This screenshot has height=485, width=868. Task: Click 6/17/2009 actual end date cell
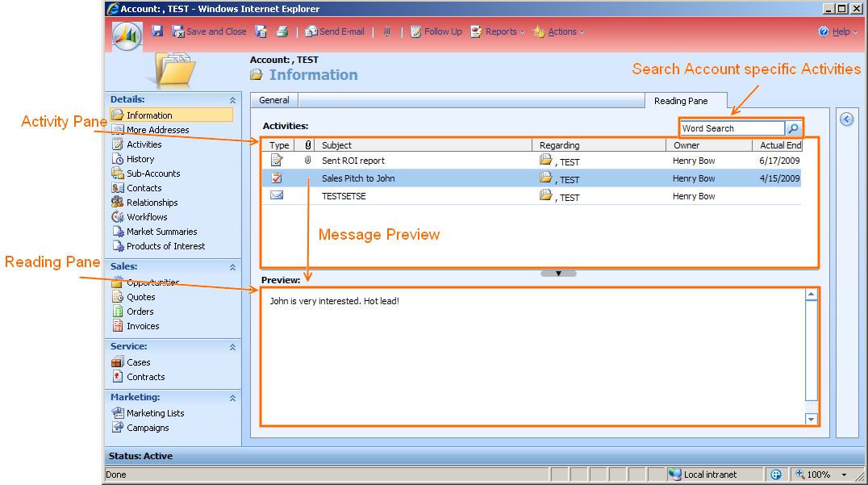point(779,161)
